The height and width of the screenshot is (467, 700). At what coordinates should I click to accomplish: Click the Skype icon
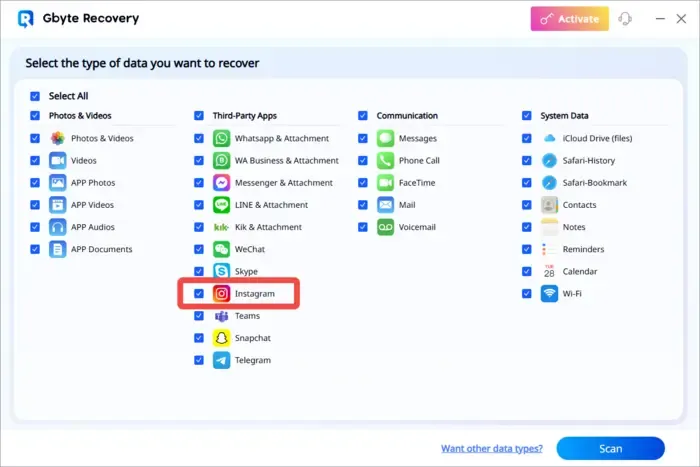point(221,271)
